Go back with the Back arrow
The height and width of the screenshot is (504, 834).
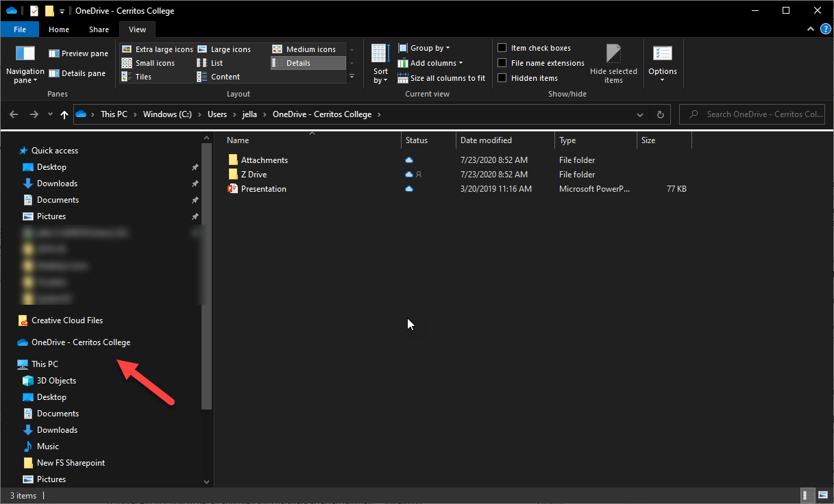[x=14, y=114]
